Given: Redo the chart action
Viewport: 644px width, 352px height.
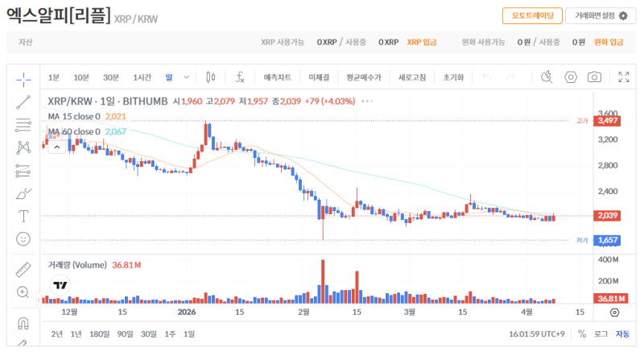Looking at the screenshot, I should 510,77.
